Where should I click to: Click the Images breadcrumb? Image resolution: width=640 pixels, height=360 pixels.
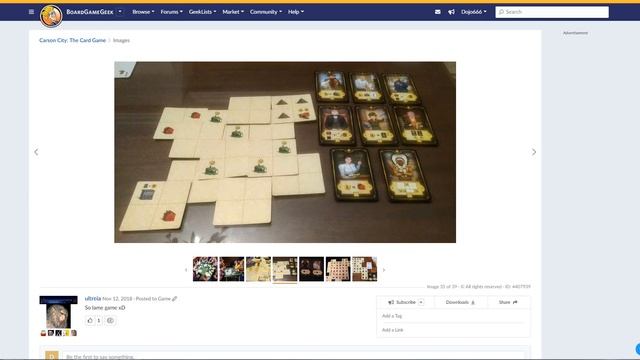[121, 40]
